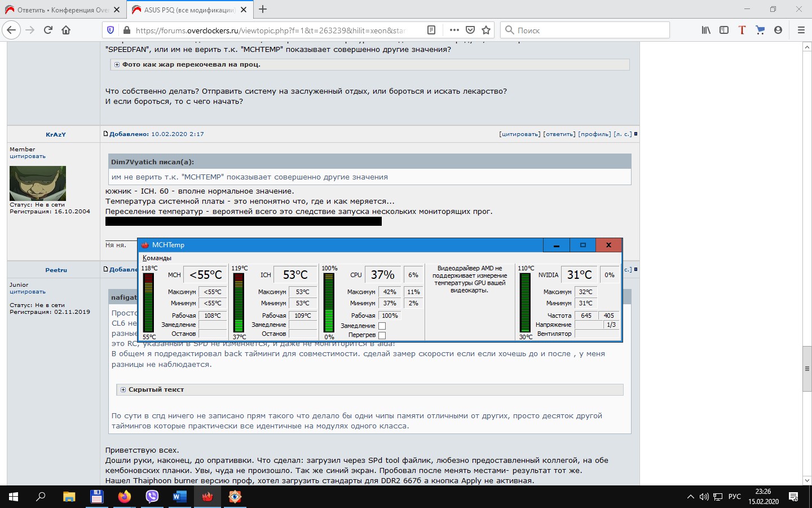Click the CPU load bar gauge
812x508 pixels.
[329, 303]
